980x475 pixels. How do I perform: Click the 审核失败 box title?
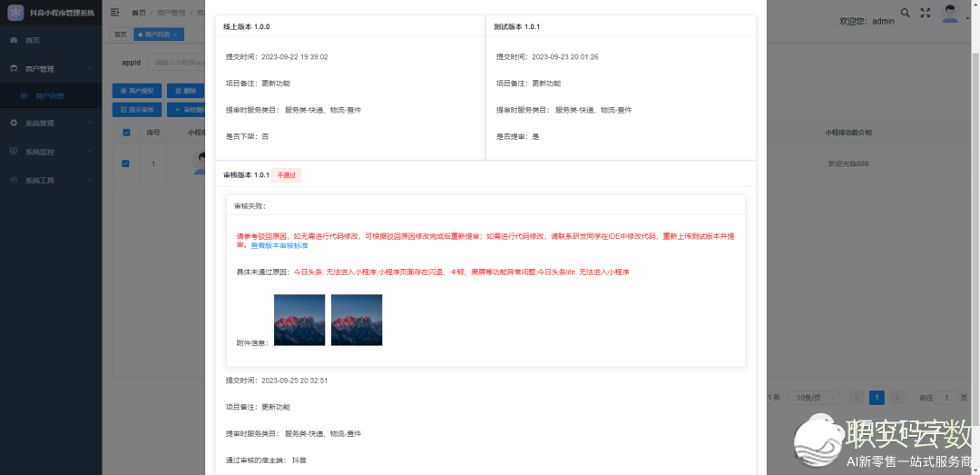click(250, 206)
